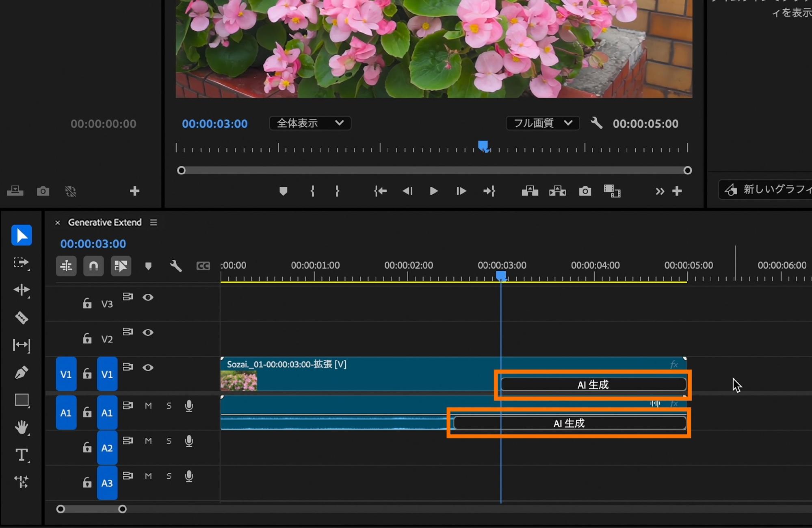This screenshot has width=812, height=528.
Task: Toggle Snap in Timeline magnet button
Action: click(93, 266)
